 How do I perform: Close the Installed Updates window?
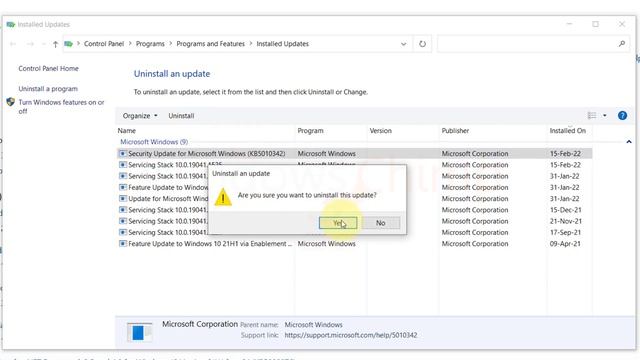click(x=622, y=24)
